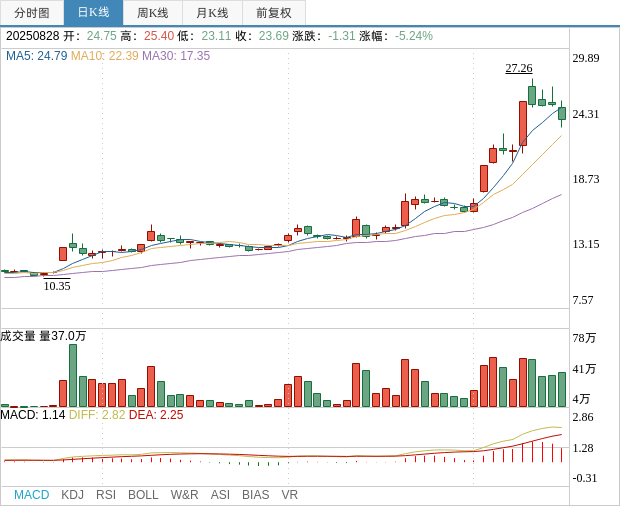Image resolution: width=620 pixels, height=506 pixels.
Task: Switch to VR indicator
Action: pos(289,495)
